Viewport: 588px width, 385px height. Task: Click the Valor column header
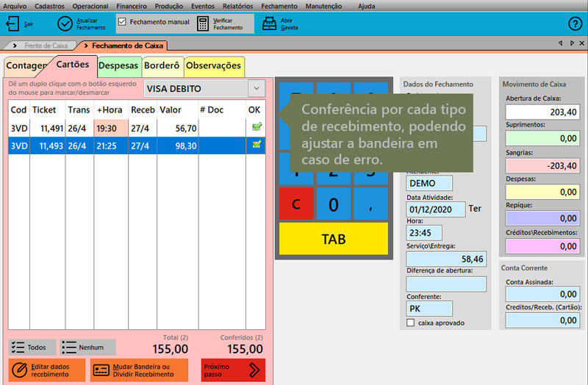171,109
